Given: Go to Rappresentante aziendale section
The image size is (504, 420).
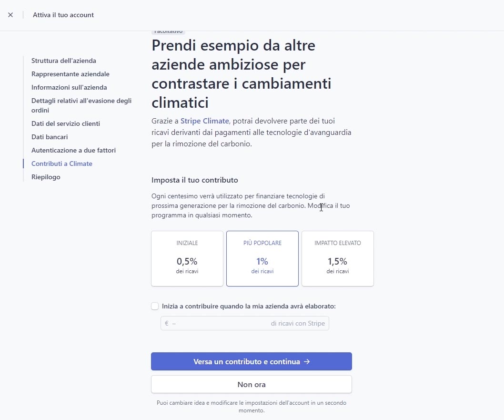Looking at the screenshot, I should click(x=71, y=74).
